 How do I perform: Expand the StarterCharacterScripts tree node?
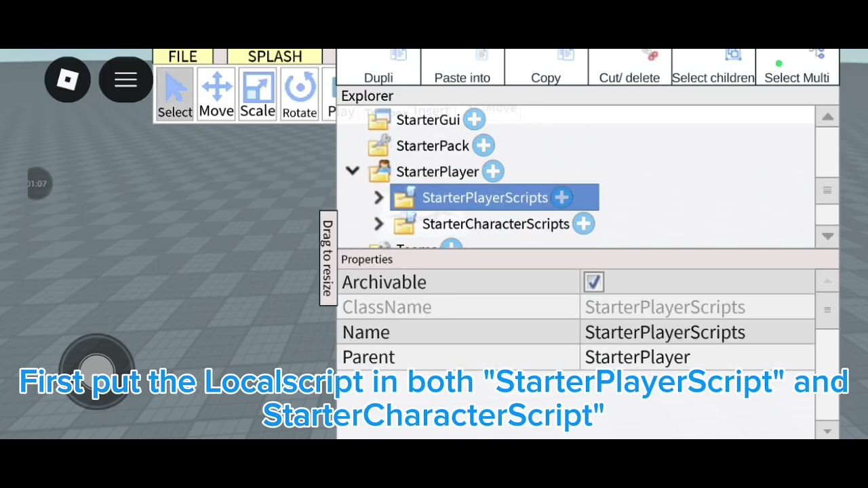(x=379, y=224)
